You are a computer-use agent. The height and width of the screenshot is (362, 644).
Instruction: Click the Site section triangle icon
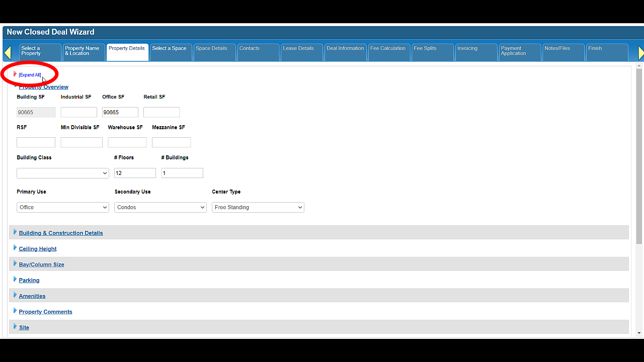coord(15,327)
